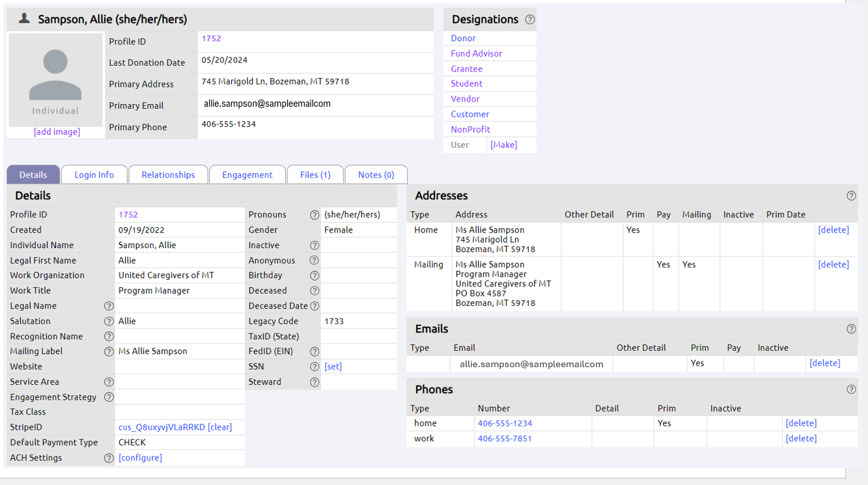
Task: Set the SSN using the set link
Action: pyautogui.click(x=332, y=367)
